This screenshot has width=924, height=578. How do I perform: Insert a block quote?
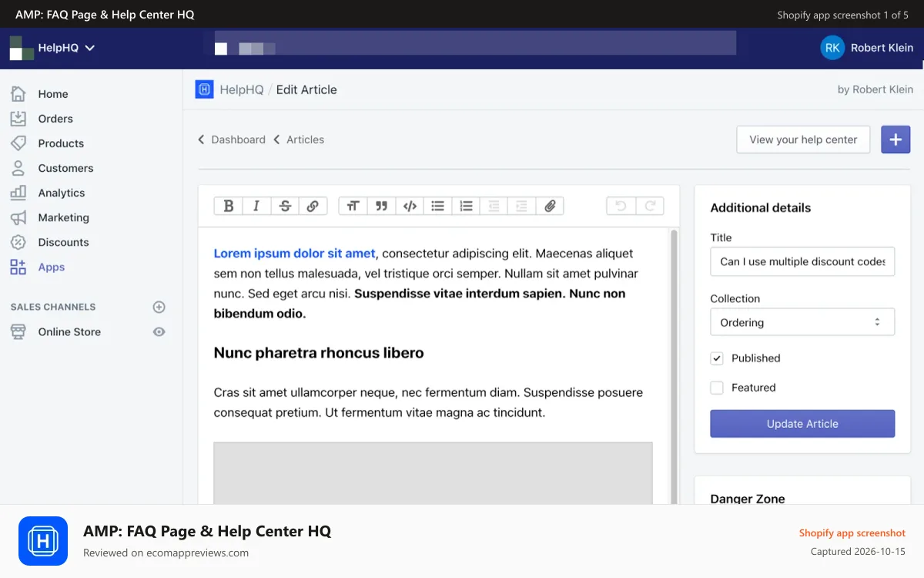(x=381, y=206)
